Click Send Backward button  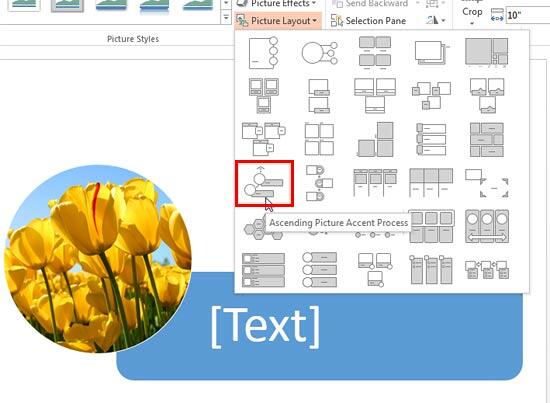pyautogui.click(x=372, y=4)
